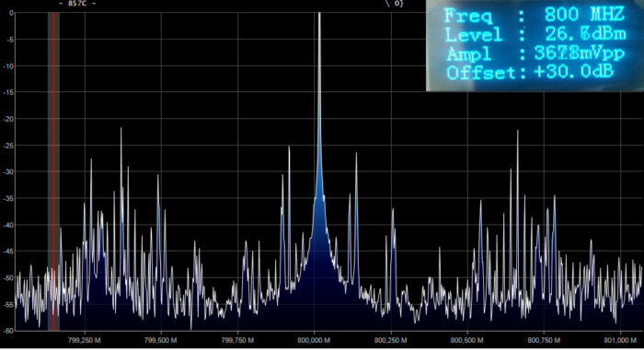The height and width of the screenshot is (351, 644).
Task: Select the 800,750 M frequency axis label
Action: (544, 340)
